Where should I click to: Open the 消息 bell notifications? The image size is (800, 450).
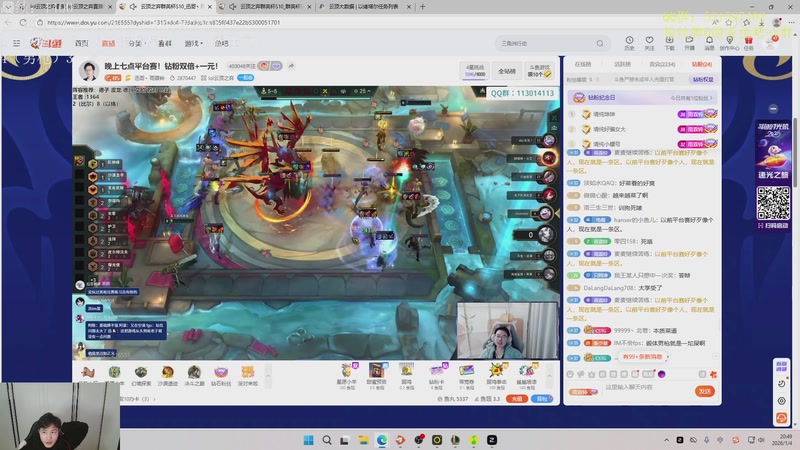(x=709, y=43)
